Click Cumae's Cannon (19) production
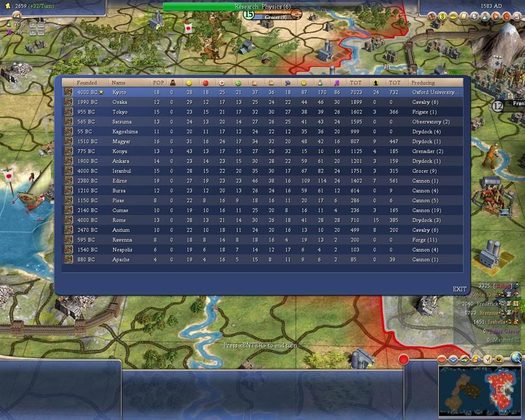 (x=427, y=210)
